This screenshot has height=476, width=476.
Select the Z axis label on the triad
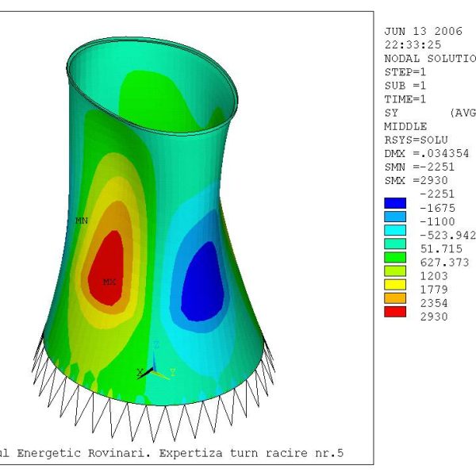pyautogui.click(x=156, y=345)
